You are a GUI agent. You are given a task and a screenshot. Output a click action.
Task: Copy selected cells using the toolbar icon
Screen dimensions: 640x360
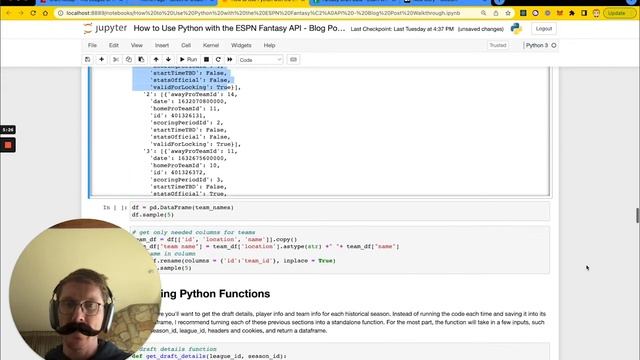click(x=129, y=60)
